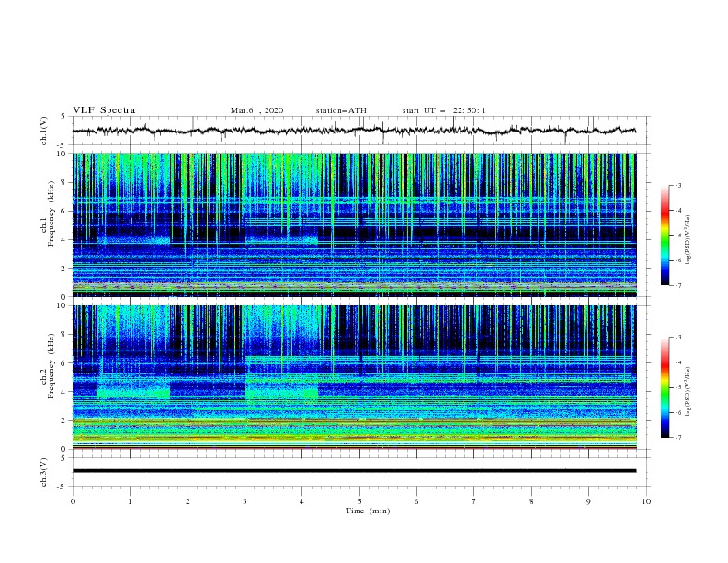
Task: Select the ch.2 colorbar "log(PSD)(V²/Hz)" label
Action: pos(688,392)
